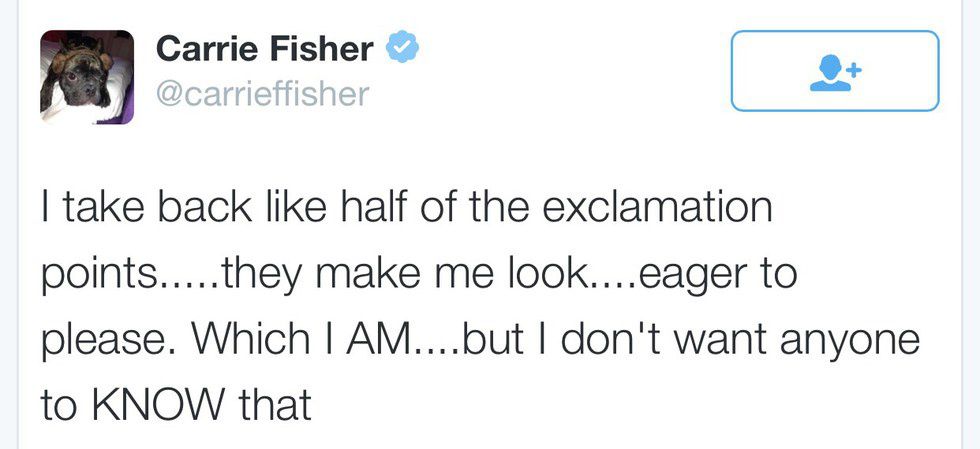Open the @carrieffisher handle link
Screen dimensions: 980x449
(263, 94)
